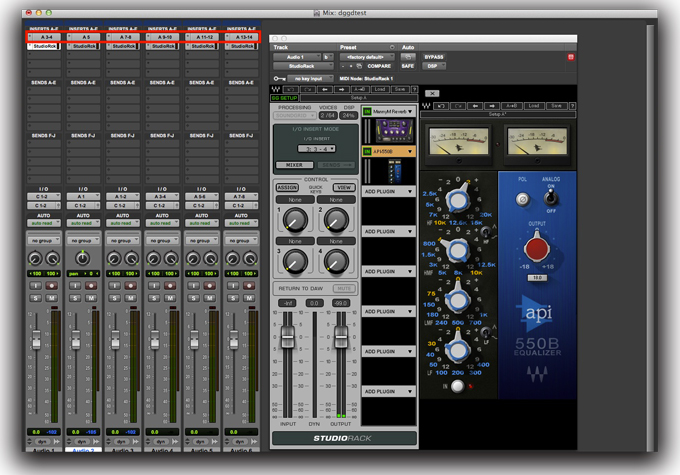Open the I/O INSERT 3: 3-4 dropdown

pos(317,149)
